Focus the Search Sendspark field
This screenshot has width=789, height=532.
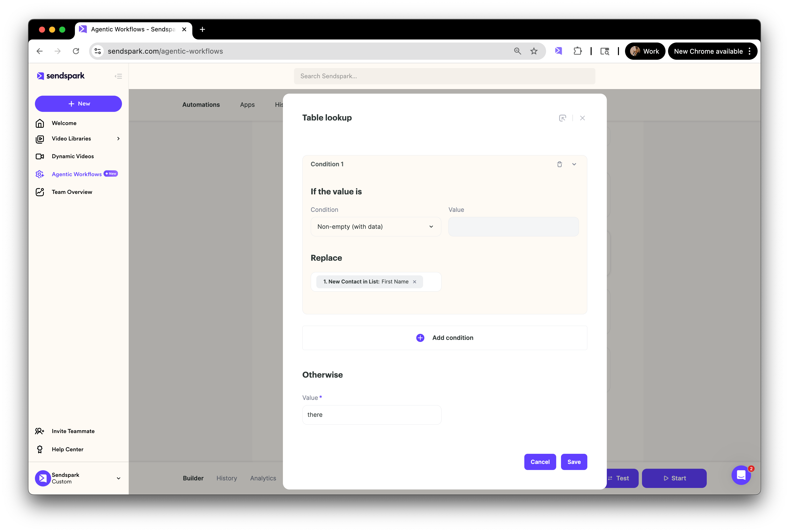tap(444, 76)
